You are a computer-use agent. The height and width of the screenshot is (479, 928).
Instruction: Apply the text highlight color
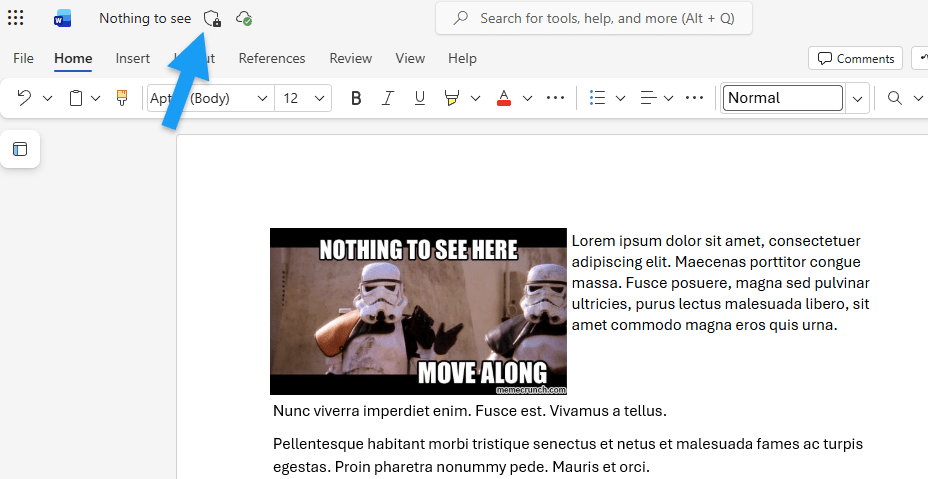[x=452, y=98]
